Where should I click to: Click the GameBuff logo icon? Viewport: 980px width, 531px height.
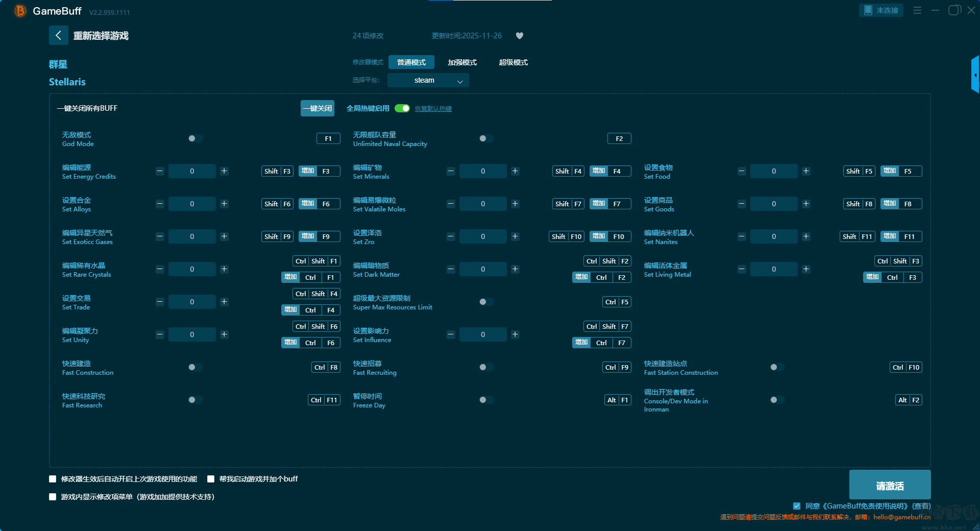(20, 11)
